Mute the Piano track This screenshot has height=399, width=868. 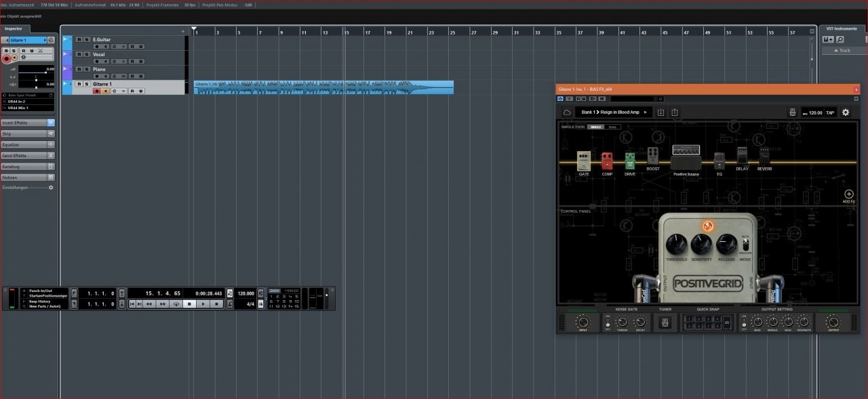[x=79, y=69]
